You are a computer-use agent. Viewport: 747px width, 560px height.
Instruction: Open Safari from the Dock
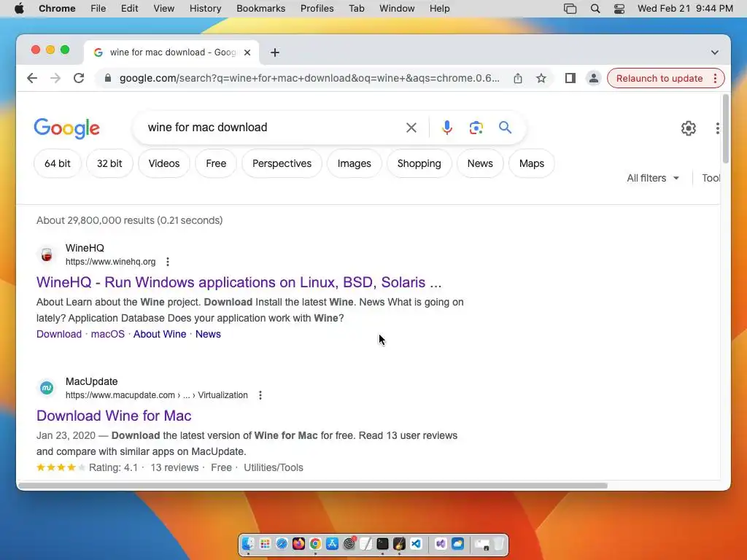(282, 544)
